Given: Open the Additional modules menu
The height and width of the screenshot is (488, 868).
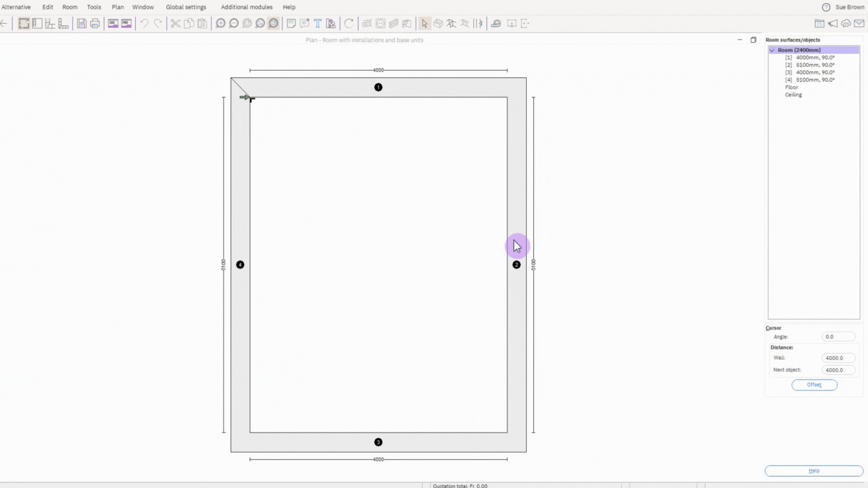Looking at the screenshot, I should point(246,7).
